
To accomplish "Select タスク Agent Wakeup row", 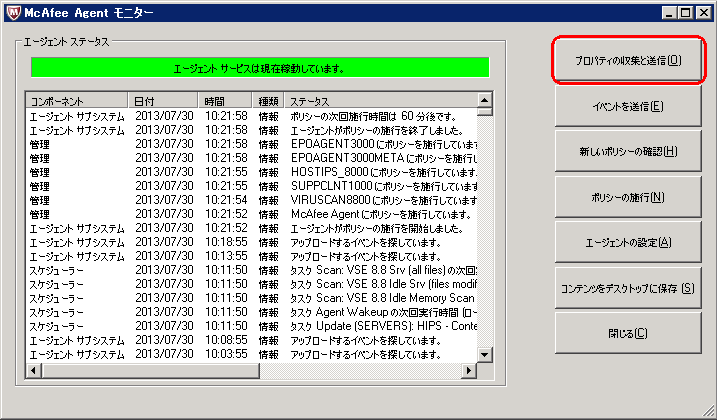I will 251,312.
